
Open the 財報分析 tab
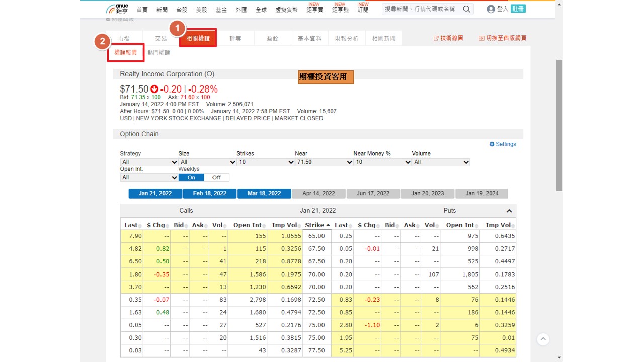[x=347, y=38]
